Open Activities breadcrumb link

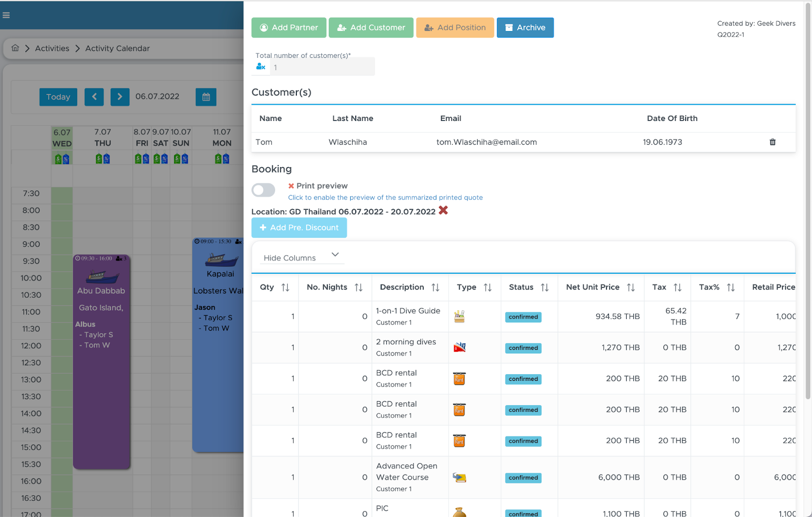(52, 48)
